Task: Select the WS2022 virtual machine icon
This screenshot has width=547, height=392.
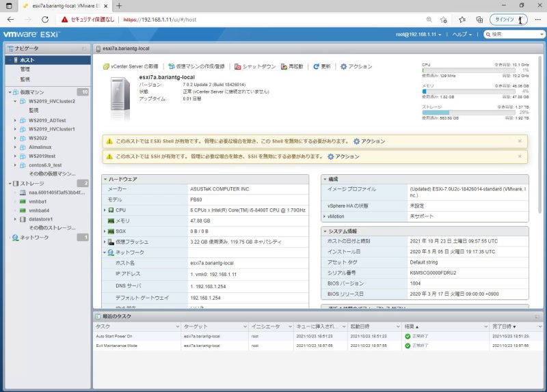Action: pos(23,139)
